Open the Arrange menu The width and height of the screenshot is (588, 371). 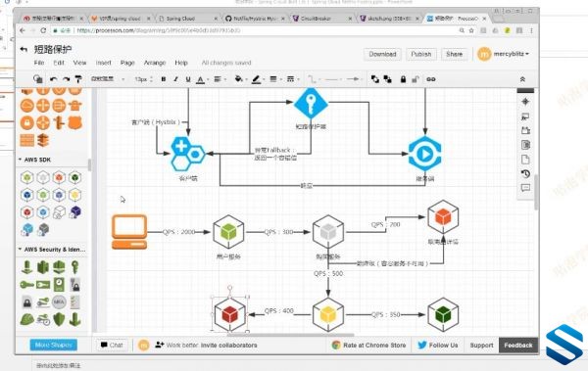tap(155, 63)
